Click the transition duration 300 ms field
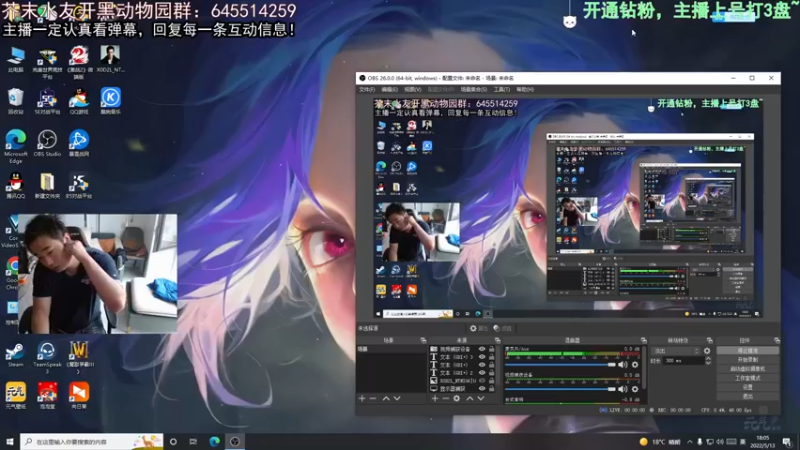 [x=683, y=361]
